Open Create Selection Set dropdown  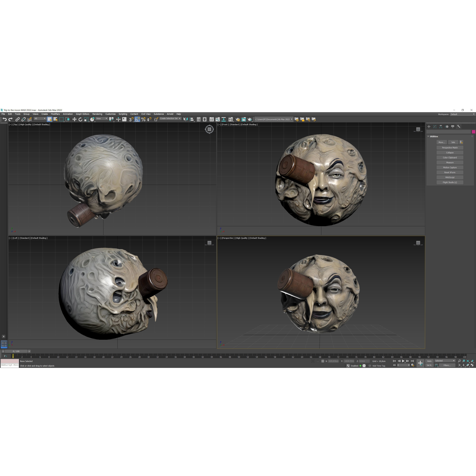[170, 119]
